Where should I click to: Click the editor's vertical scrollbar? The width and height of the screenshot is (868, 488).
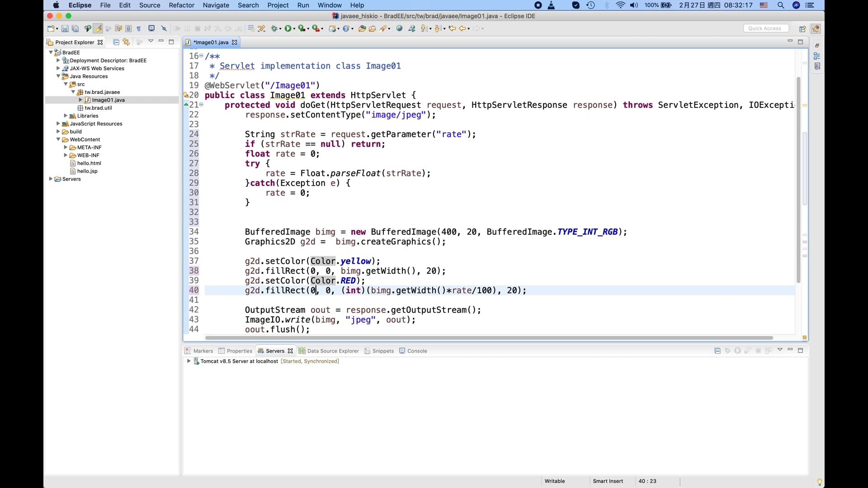pyautogui.click(x=798, y=181)
